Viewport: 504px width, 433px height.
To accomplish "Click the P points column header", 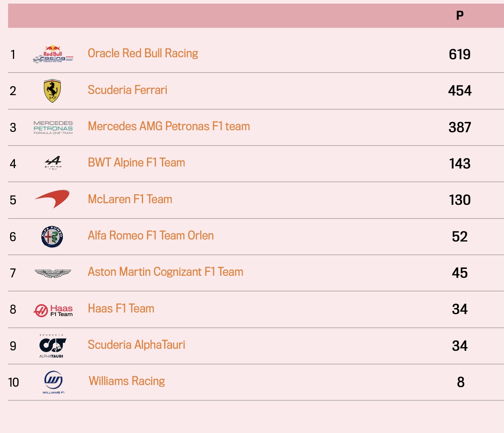I will 460,15.
